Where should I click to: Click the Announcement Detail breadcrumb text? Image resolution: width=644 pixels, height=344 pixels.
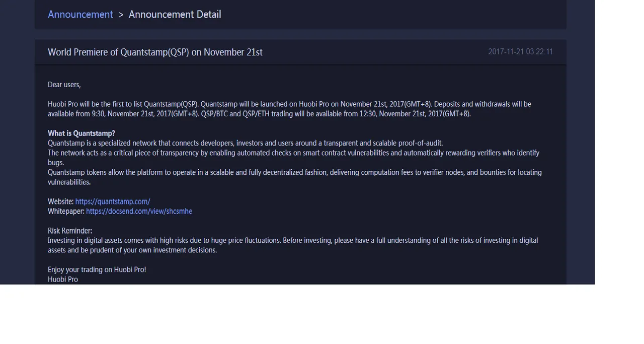tap(175, 15)
